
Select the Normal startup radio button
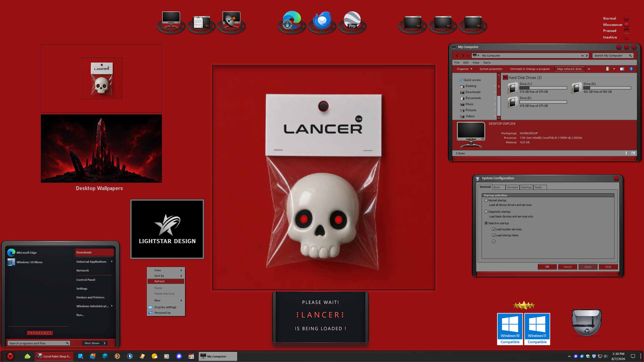click(x=486, y=200)
